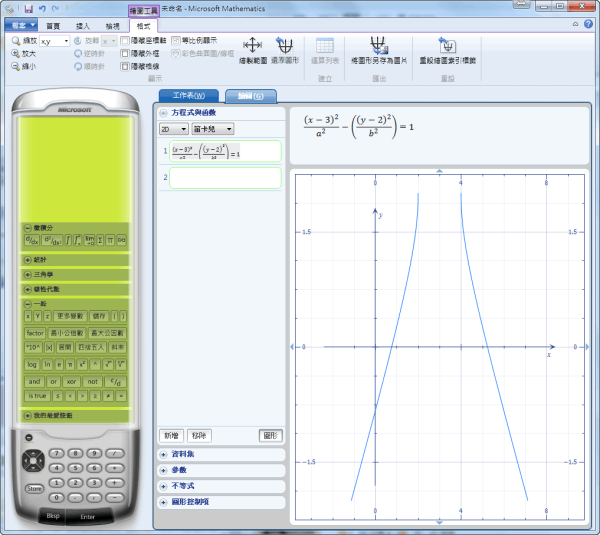Viewport: 600px width, 535px height.
Task: Open the 2D dimension dropdown
Action: (x=173, y=129)
